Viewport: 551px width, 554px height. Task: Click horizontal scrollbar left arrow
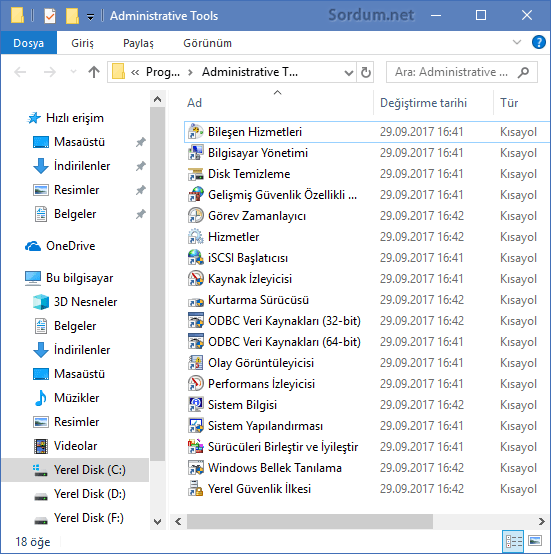pyautogui.click(x=178, y=521)
